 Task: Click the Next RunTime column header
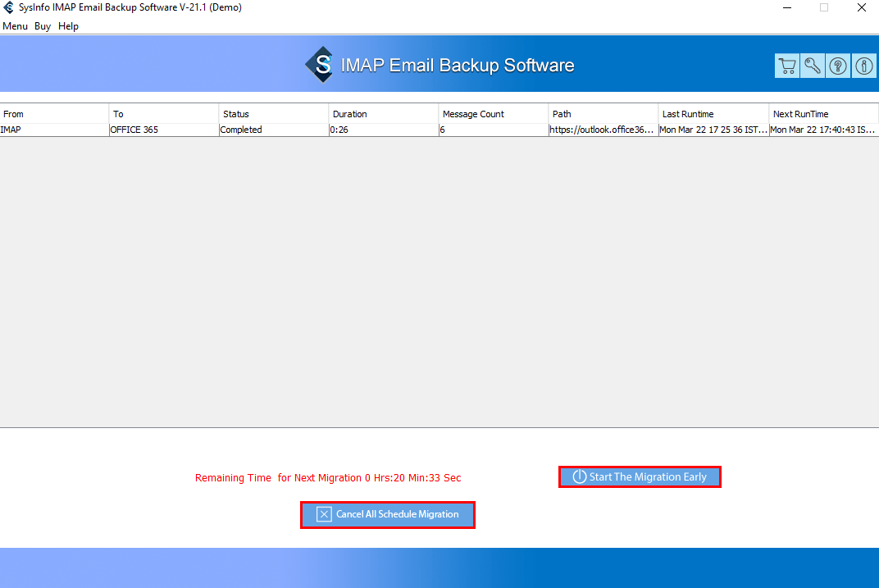(x=823, y=114)
